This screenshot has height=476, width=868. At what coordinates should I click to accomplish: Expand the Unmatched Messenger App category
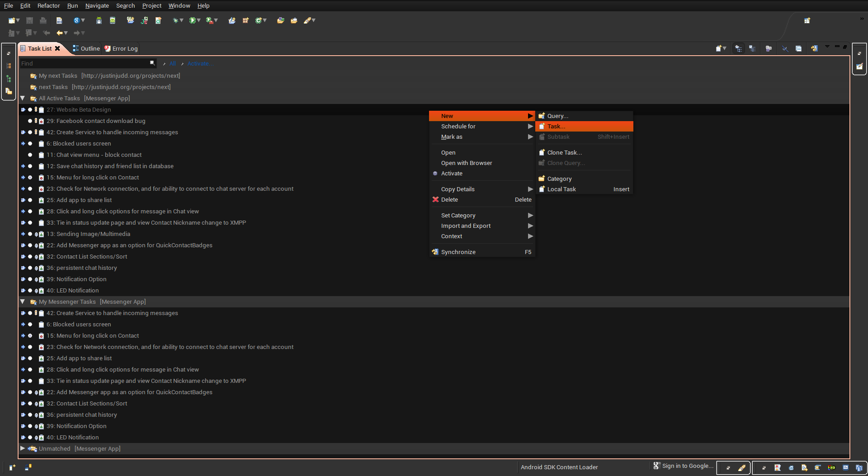click(23, 448)
